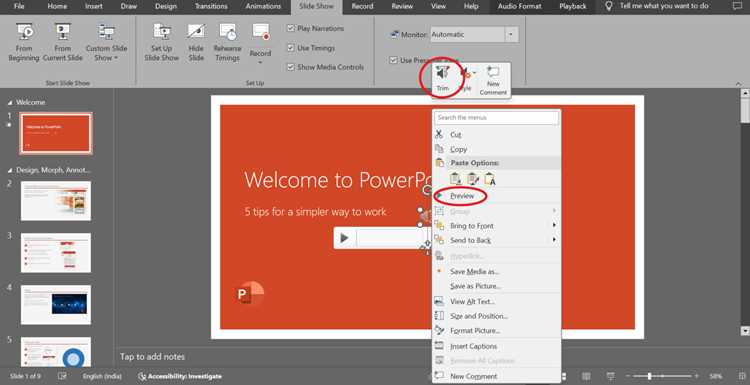Viewport: 750px width, 385px height.
Task: Open the Review tab
Action: pos(402,6)
